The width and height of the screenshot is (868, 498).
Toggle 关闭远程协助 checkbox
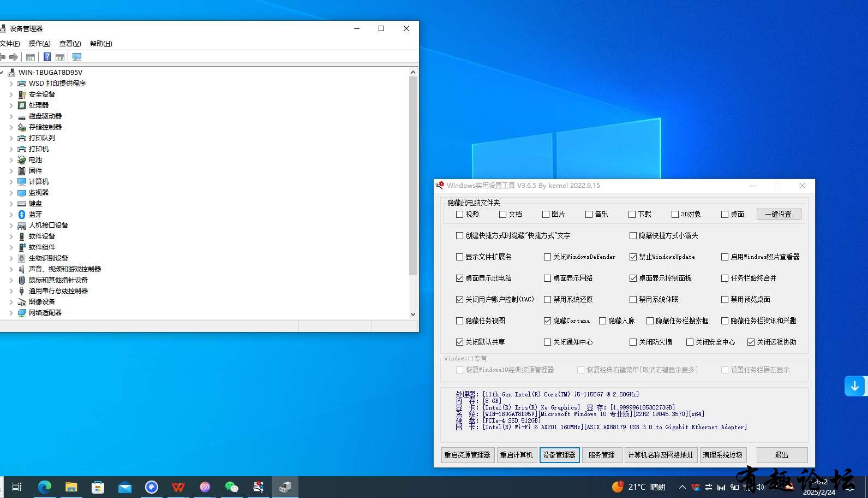click(751, 342)
